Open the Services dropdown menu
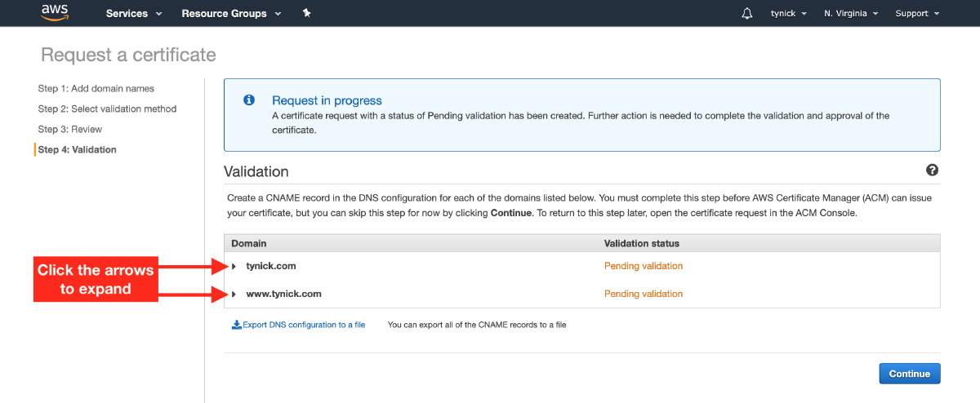 [134, 14]
